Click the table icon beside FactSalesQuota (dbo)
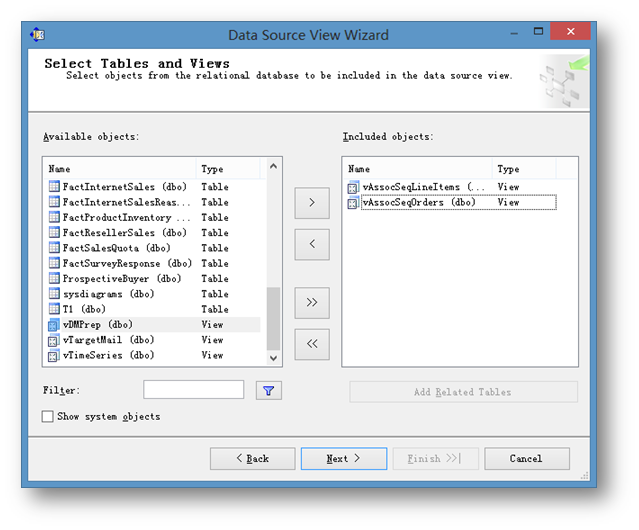Image resolution: width=639 pixels, height=530 pixels. click(54, 248)
